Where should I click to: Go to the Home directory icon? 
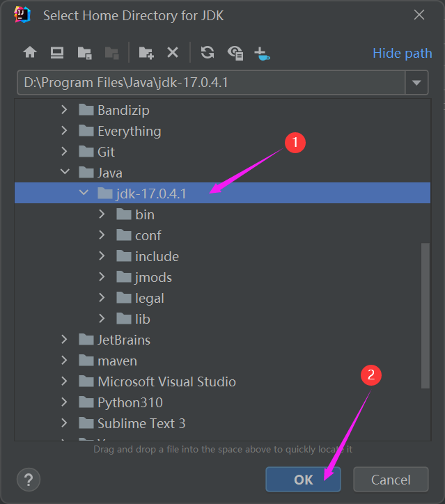30,52
